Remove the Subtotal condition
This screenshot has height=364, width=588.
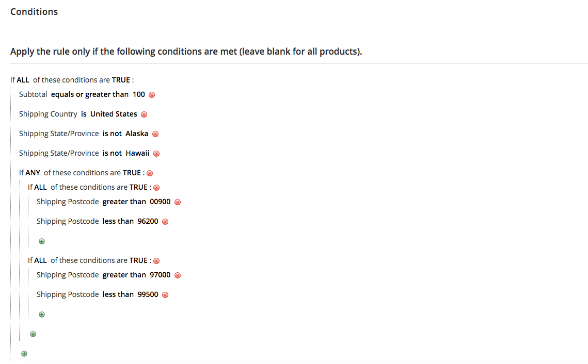click(152, 95)
